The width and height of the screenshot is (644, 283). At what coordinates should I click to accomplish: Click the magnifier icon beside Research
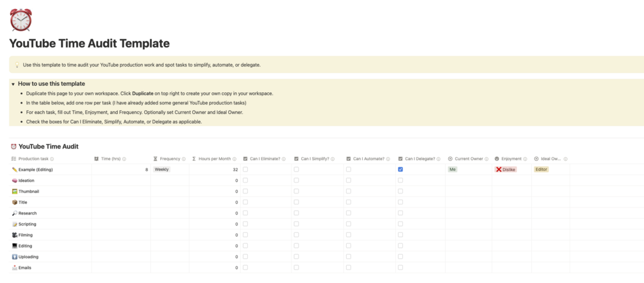(x=15, y=213)
